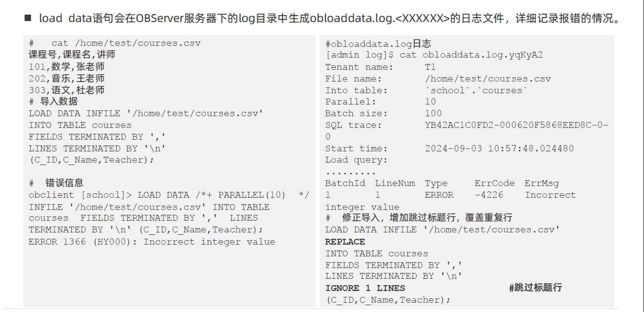The height and width of the screenshot is (312, 644).
Task: Click the bold REPLACE keyword
Action: pos(345,242)
